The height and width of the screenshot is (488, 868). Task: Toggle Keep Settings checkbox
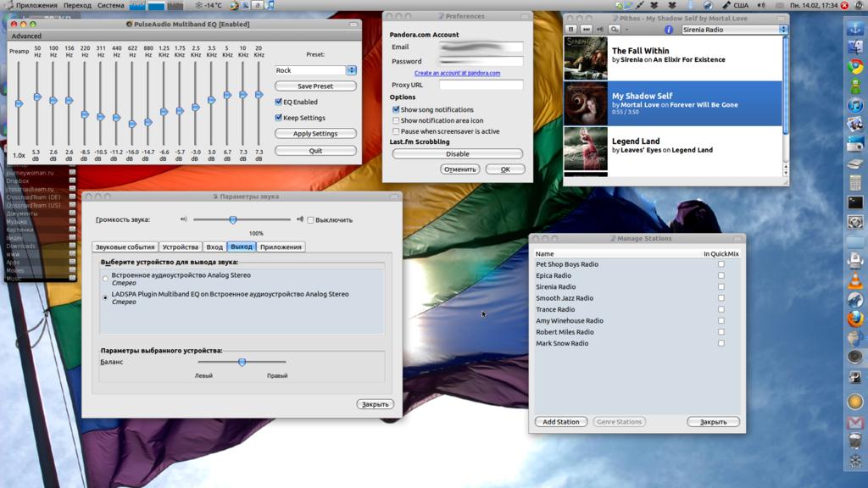tap(278, 118)
